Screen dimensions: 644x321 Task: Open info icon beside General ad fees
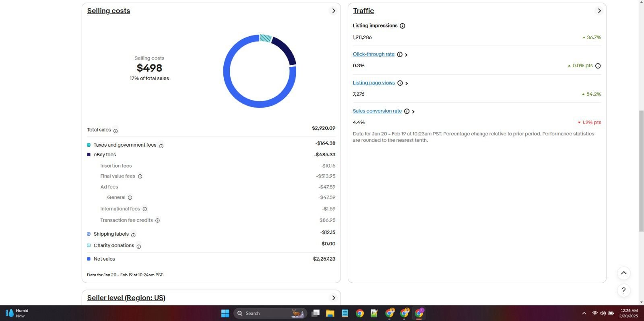pyautogui.click(x=130, y=198)
